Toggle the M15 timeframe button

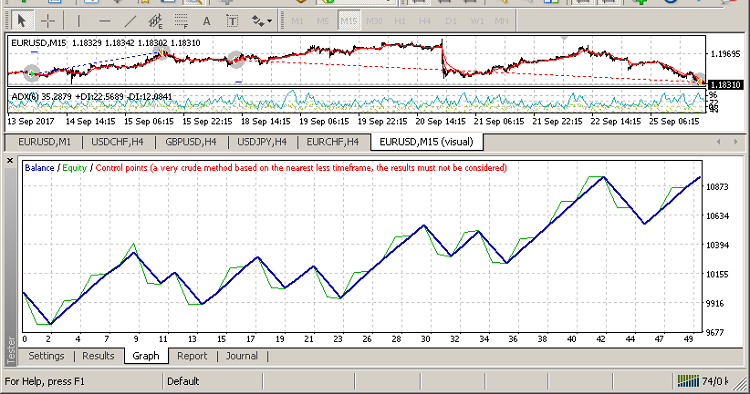pyautogui.click(x=349, y=21)
